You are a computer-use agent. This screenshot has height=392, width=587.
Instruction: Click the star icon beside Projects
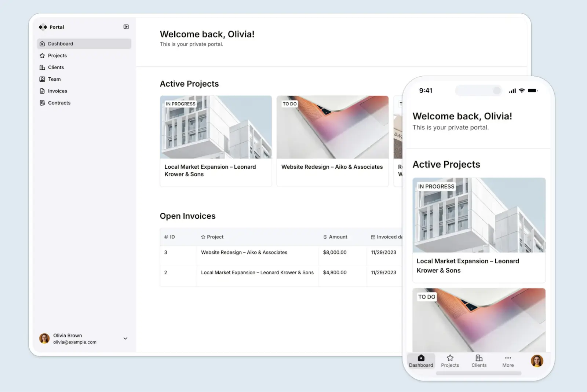click(42, 55)
